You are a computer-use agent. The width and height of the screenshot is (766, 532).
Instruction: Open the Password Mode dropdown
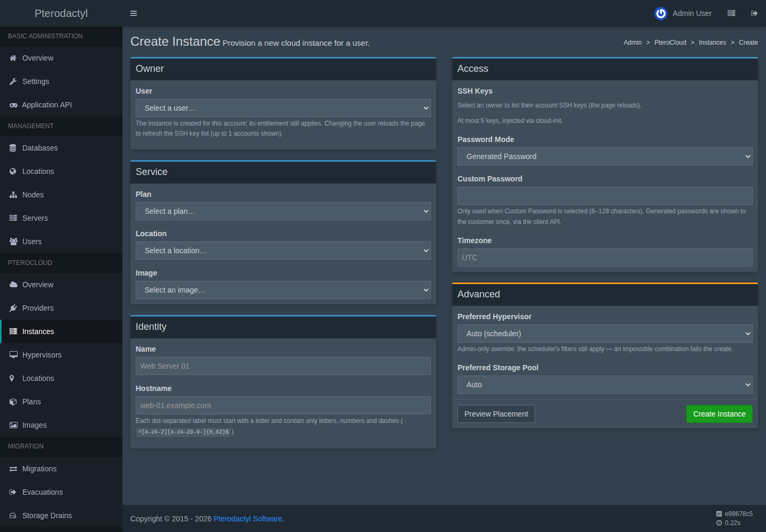point(605,156)
